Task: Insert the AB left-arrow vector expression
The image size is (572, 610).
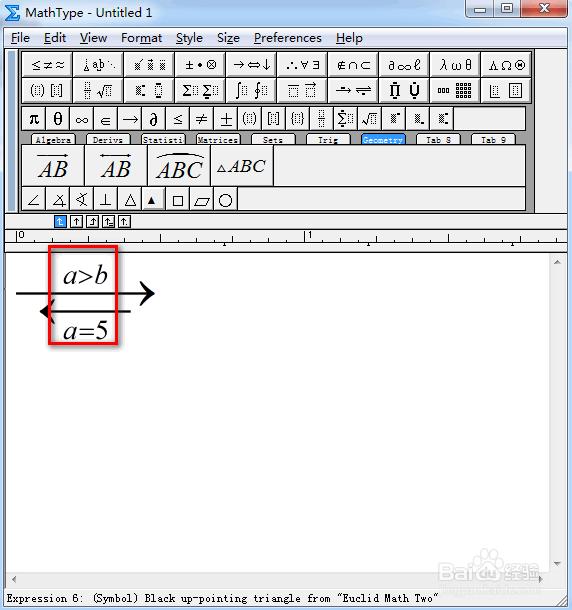Action: click(116, 166)
